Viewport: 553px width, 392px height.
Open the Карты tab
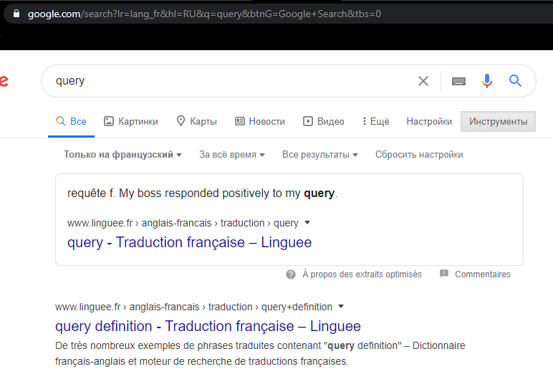[196, 121]
